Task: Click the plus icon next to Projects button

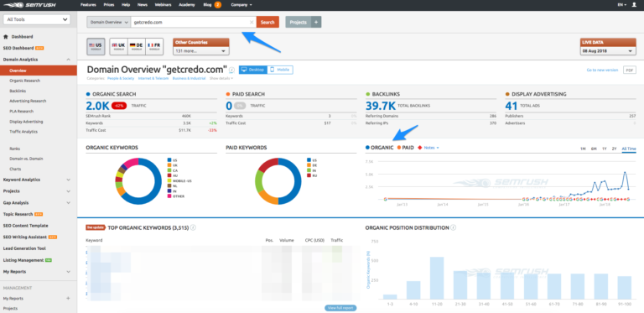Action: [x=316, y=22]
